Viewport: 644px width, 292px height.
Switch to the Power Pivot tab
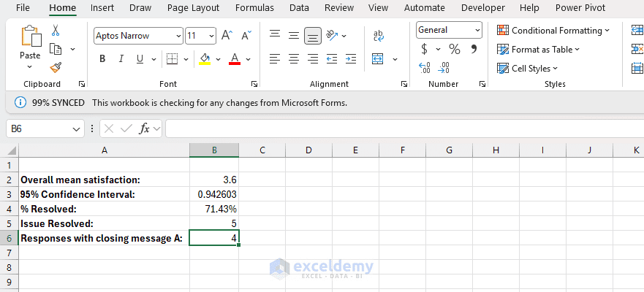[x=580, y=8]
